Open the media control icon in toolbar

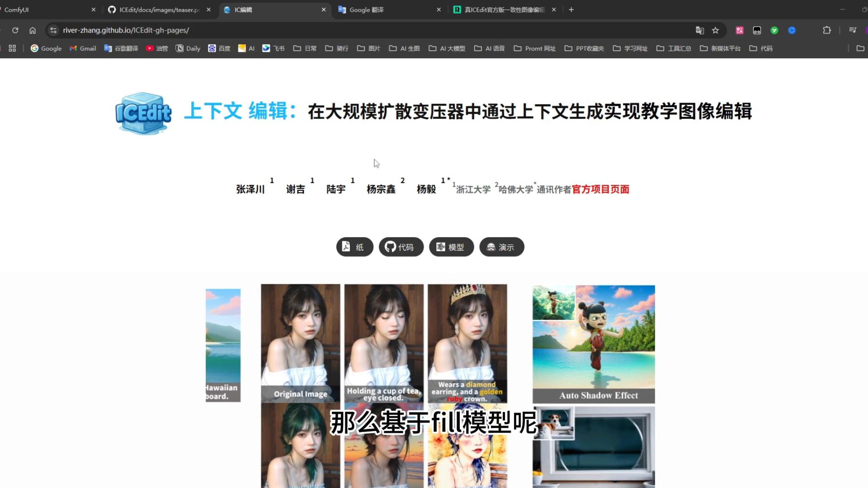pyautogui.click(x=853, y=30)
